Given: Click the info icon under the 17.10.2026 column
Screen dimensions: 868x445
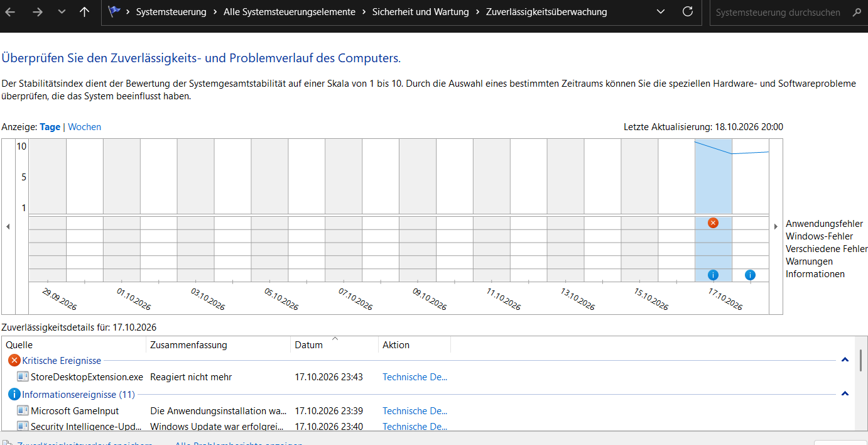Looking at the screenshot, I should [x=713, y=275].
